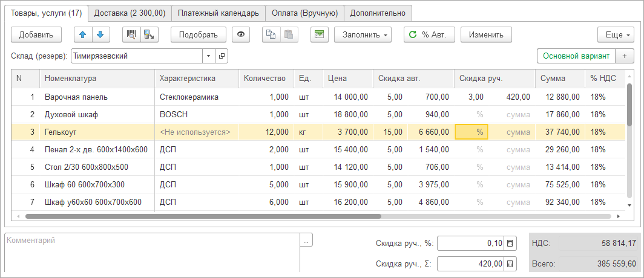The image size is (644, 278).
Task: Expand the Заполнить dropdown
Action: coord(363,34)
